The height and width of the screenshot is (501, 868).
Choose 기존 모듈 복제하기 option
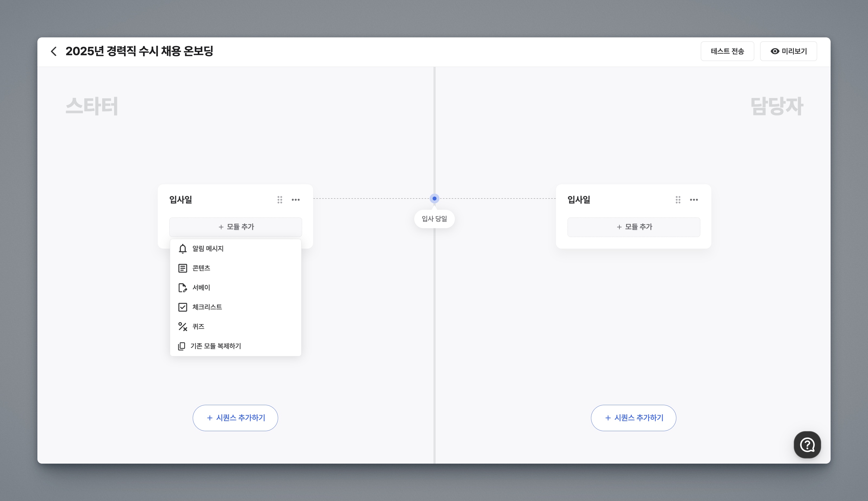click(215, 346)
